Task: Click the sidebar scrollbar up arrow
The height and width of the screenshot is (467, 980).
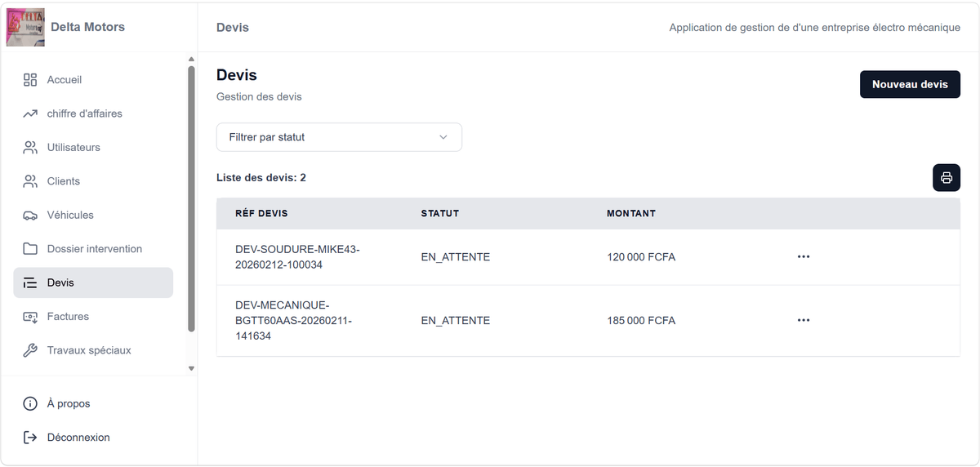Action: [x=191, y=59]
